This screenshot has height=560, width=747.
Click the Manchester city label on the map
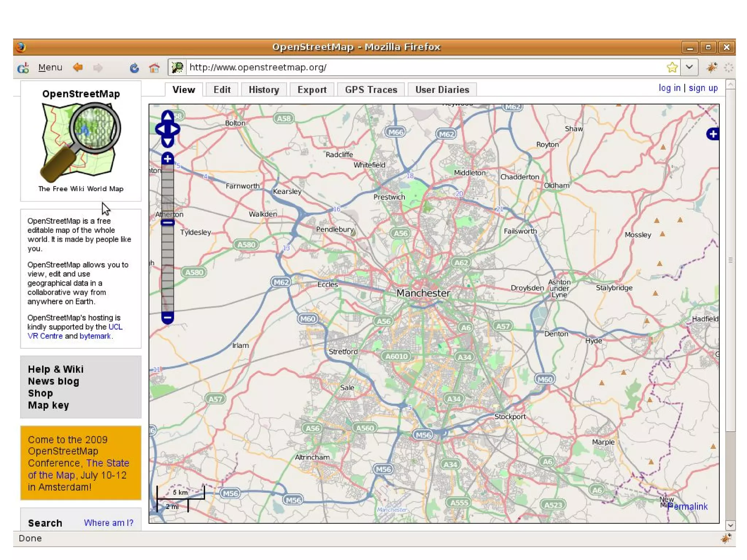[423, 293]
